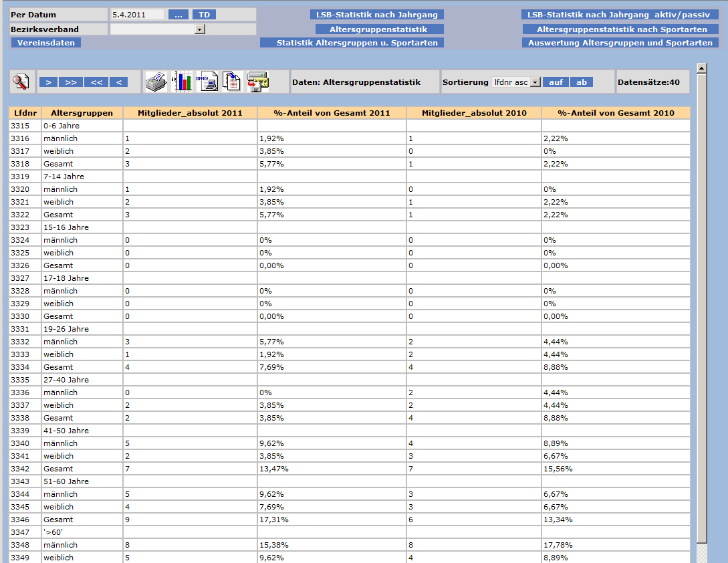
Task: Click the Datensätze:40 label
Action: tap(648, 82)
